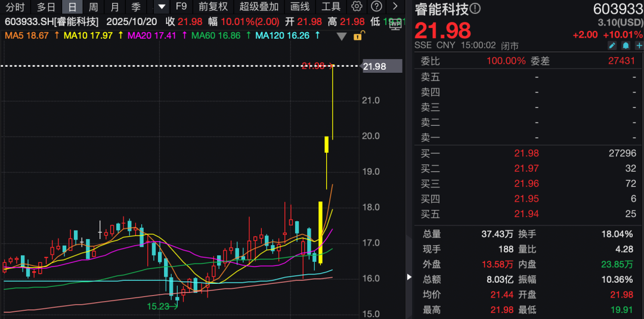The image size is (644, 319).
Task: Click the right chevron toolbar arrow
Action: pyautogui.click(x=395, y=6)
